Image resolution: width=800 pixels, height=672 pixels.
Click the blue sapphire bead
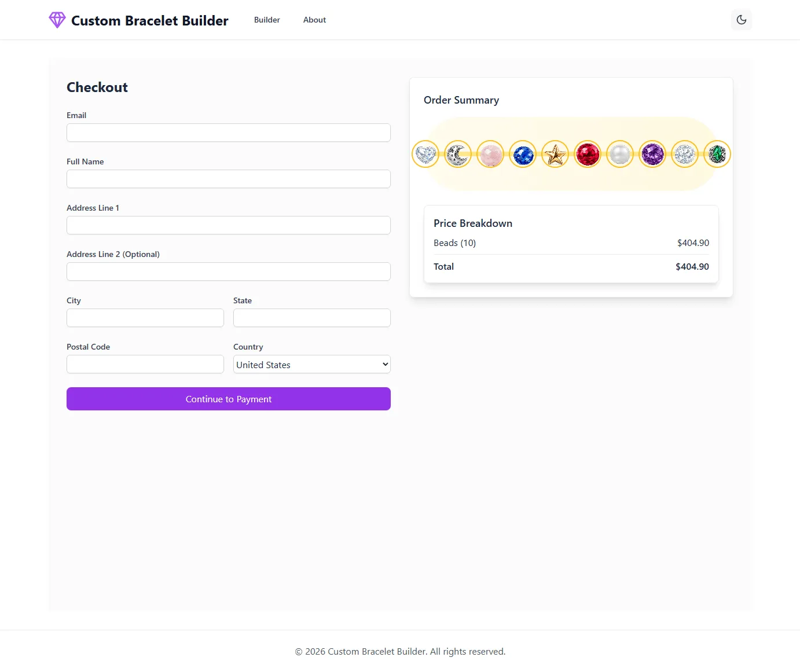pyautogui.click(x=523, y=154)
